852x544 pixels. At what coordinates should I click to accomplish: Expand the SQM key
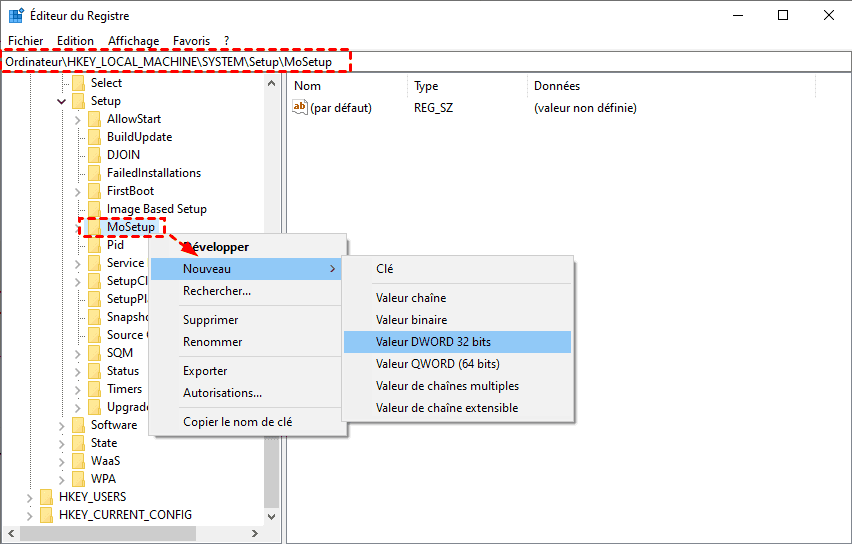pos(78,354)
